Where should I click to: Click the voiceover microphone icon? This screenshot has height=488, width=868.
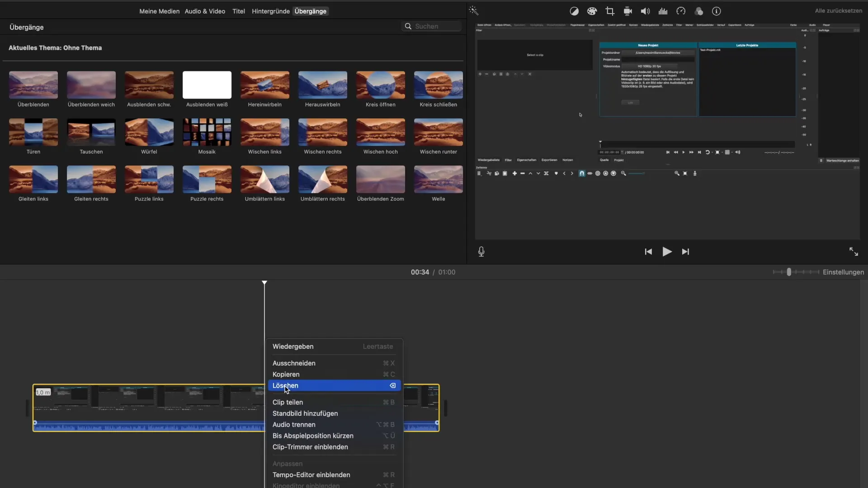[481, 252]
